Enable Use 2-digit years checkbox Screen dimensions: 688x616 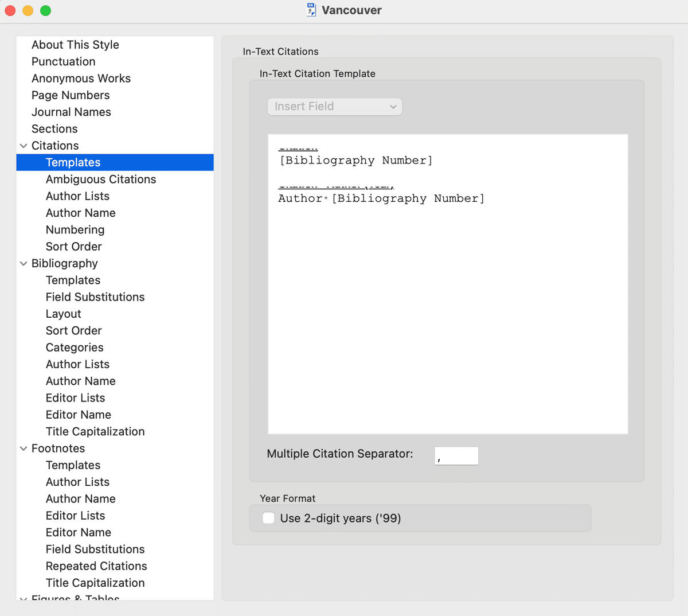[268, 518]
